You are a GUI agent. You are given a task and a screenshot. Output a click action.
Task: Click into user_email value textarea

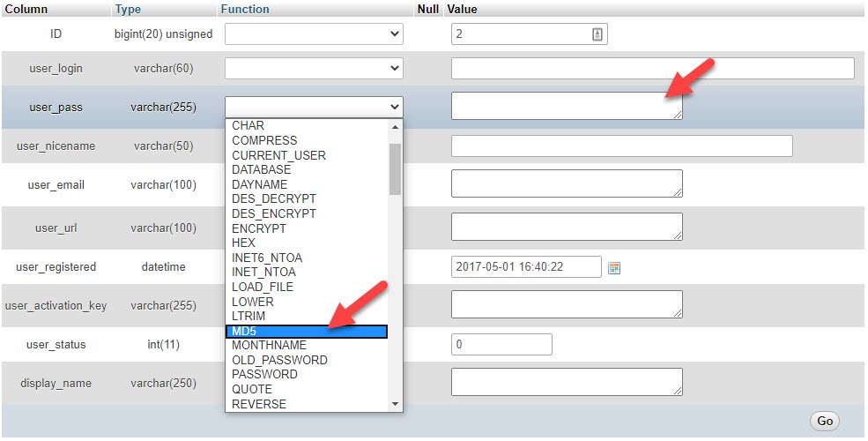click(x=567, y=183)
